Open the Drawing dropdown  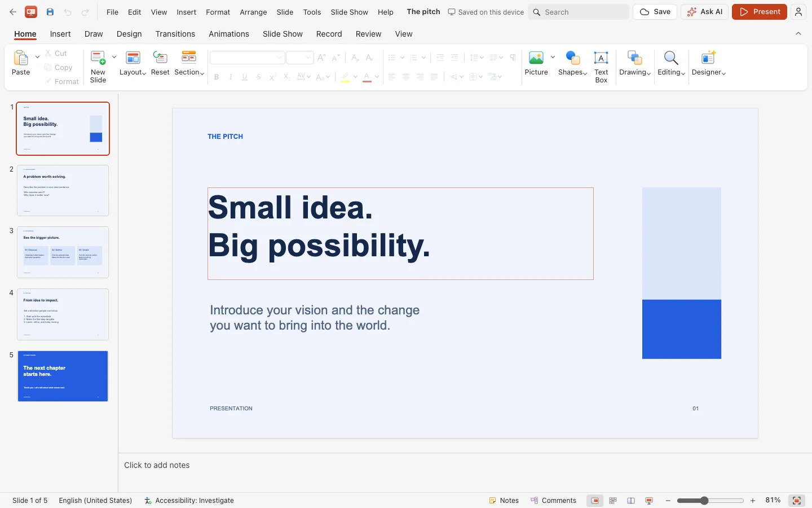(x=635, y=63)
